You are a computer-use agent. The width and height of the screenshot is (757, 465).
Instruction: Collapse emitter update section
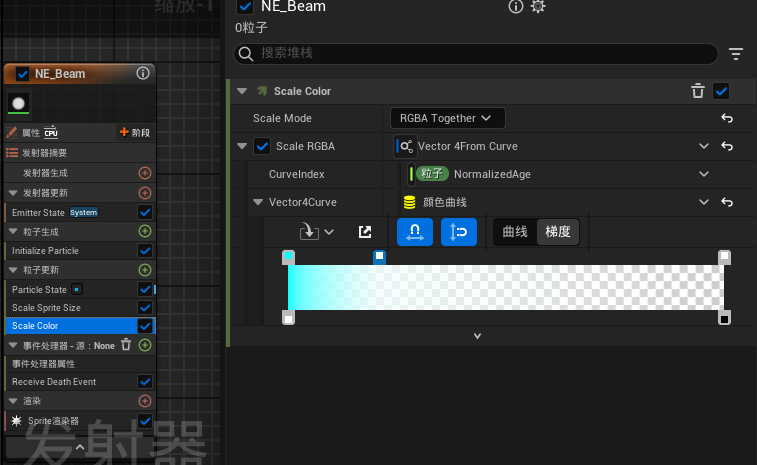(13, 193)
